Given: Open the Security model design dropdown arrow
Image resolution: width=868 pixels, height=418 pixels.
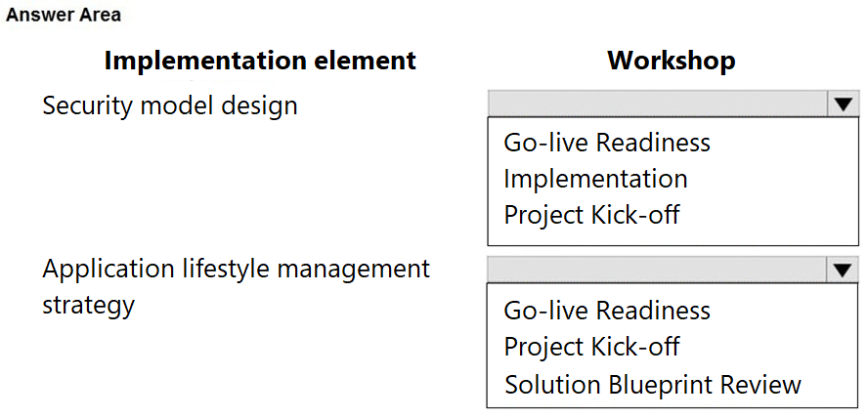Looking at the screenshot, I should [844, 104].
